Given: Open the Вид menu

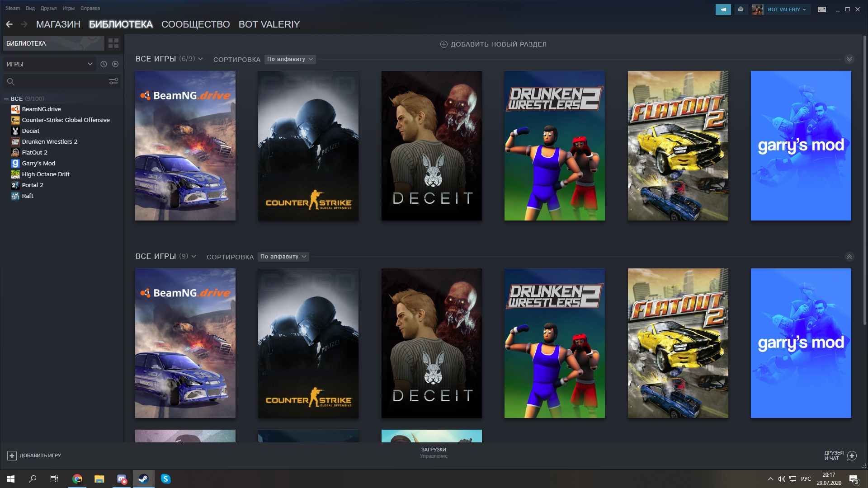Looking at the screenshot, I should coord(30,8).
